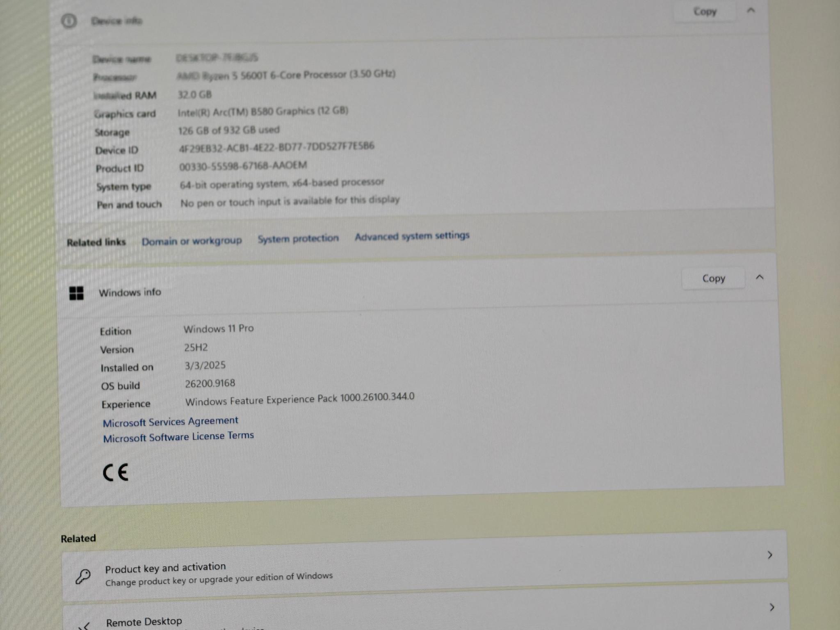The image size is (840, 630).
Task: Select the Windows Feature Experience Pack value
Action: [300, 399]
